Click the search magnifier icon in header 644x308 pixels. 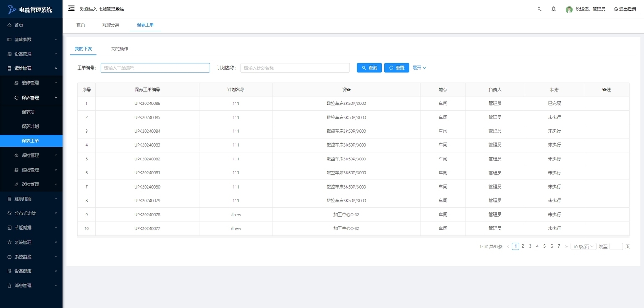click(539, 9)
